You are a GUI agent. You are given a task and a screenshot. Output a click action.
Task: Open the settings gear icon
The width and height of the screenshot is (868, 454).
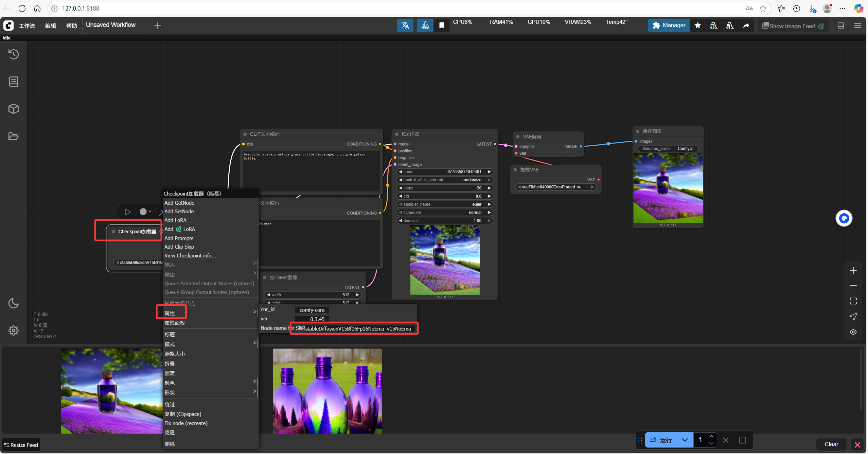(14, 330)
